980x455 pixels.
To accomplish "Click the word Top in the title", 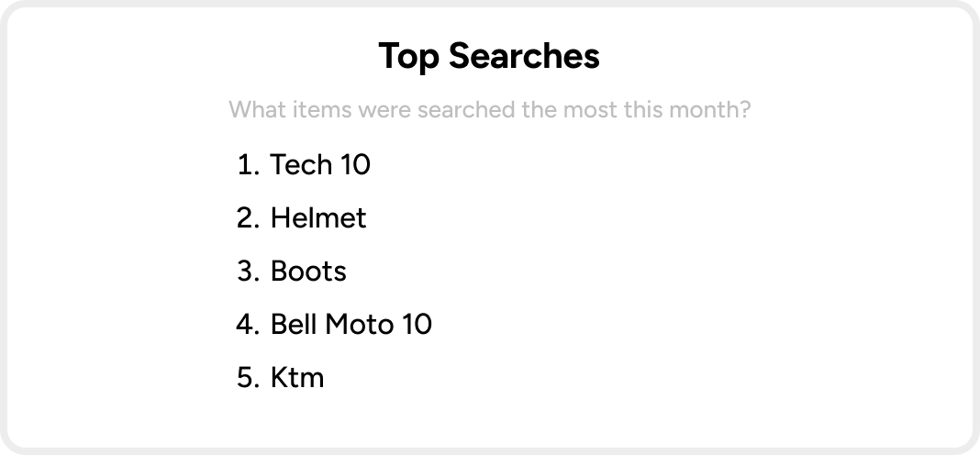I will point(408,58).
